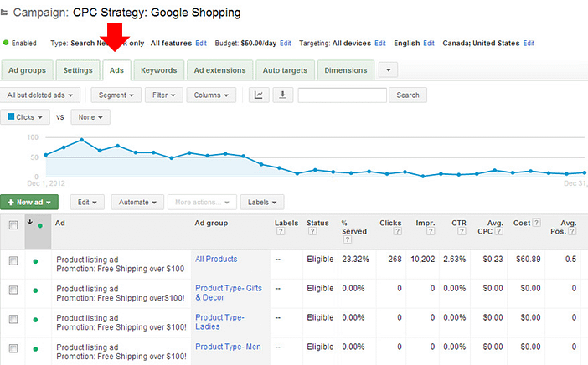Image resolution: width=588 pixels, height=365 pixels.
Task: Click the Cost column help icon
Action: (x=537, y=223)
